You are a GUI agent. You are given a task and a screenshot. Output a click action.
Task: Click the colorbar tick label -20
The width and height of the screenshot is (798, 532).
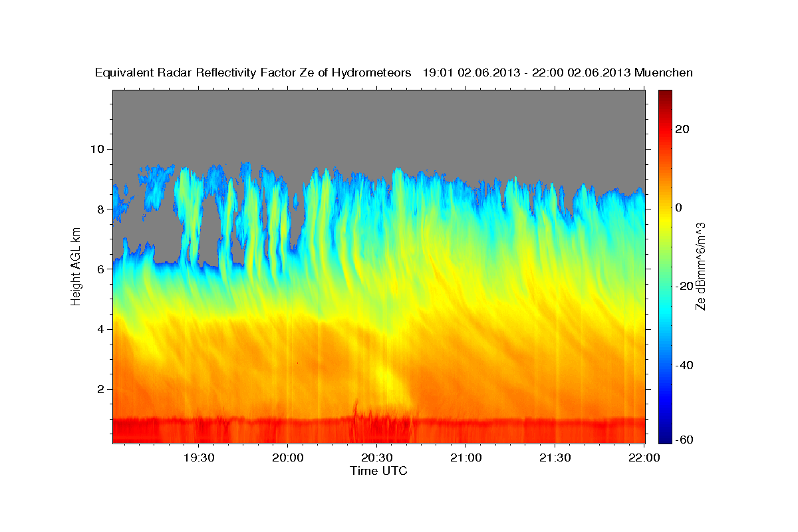pos(683,286)
